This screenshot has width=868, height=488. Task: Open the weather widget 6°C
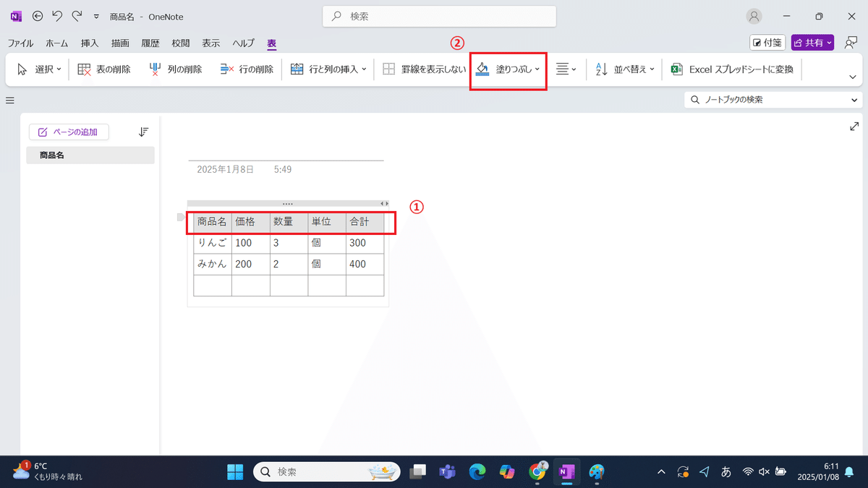(48, 471)
